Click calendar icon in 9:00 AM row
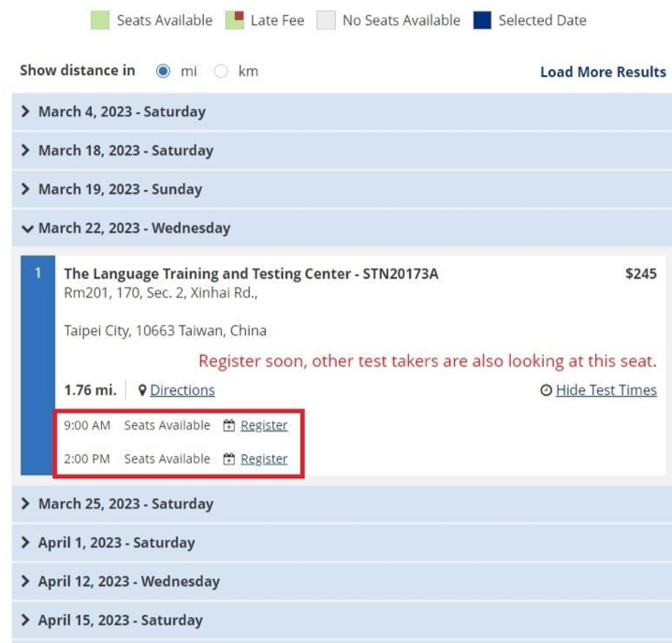Image resolution: width=672 pixels, height=643 pixels. 229,425
